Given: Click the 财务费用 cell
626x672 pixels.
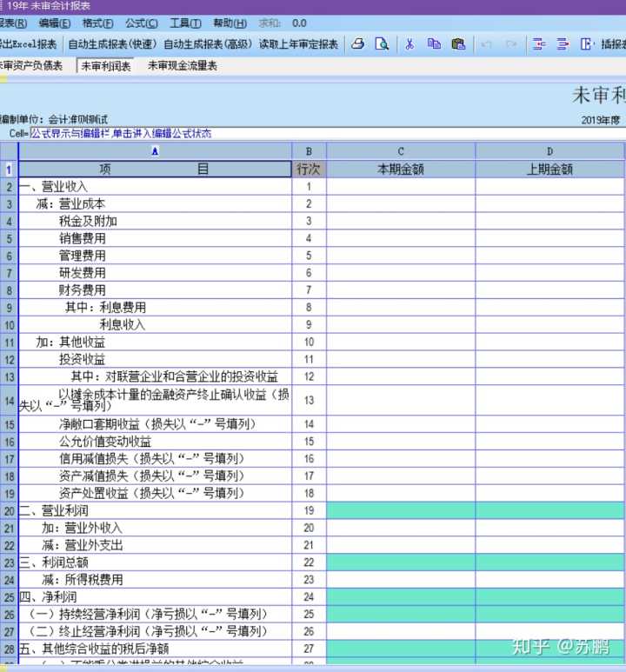Looking at the screenshot, I should pyautogui.click(x=155, y=290).
